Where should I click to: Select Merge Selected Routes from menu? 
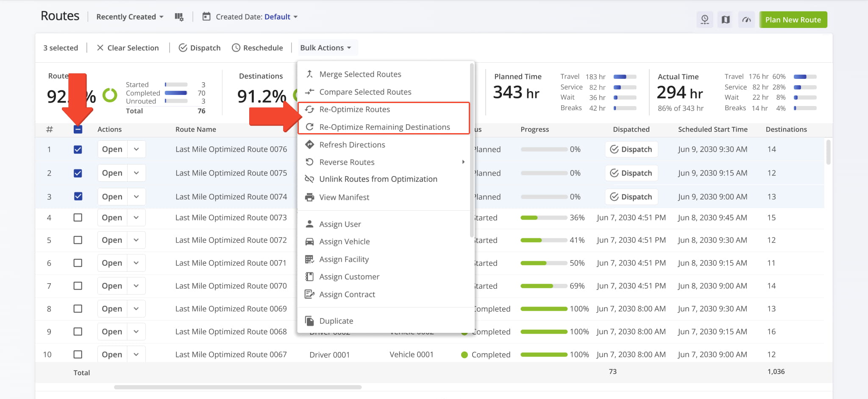tap(360, 74)
